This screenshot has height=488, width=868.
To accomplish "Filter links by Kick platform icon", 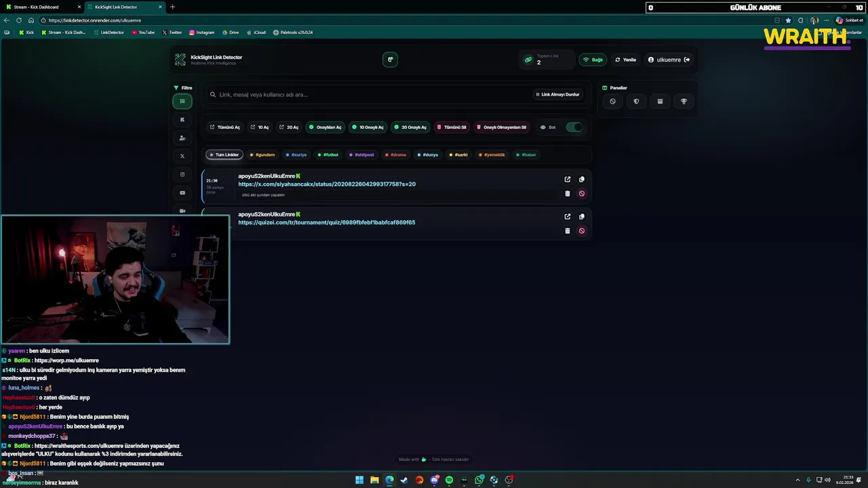I will (182, 119).
